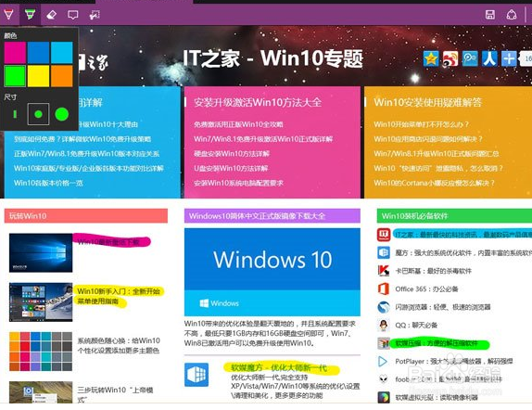Click the 软媒压缩 software icon

384,343
